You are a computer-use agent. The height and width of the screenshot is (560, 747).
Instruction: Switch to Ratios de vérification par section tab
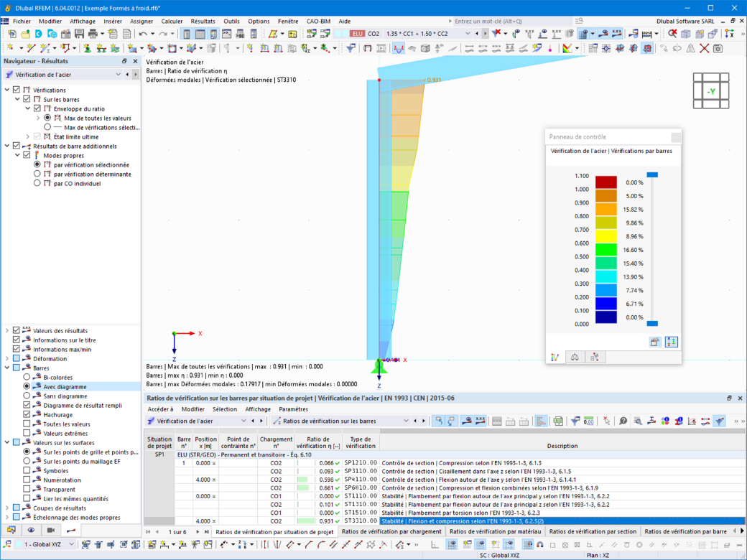click(x=593, y=531)
